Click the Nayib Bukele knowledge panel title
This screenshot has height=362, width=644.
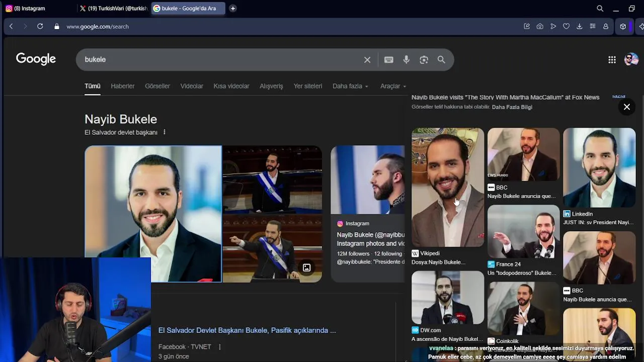[121, 119]
